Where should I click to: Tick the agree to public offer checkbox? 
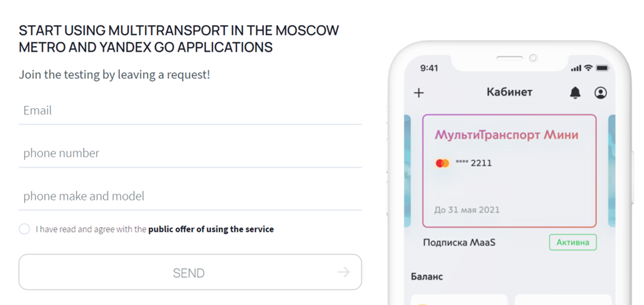tap(24, 229)
